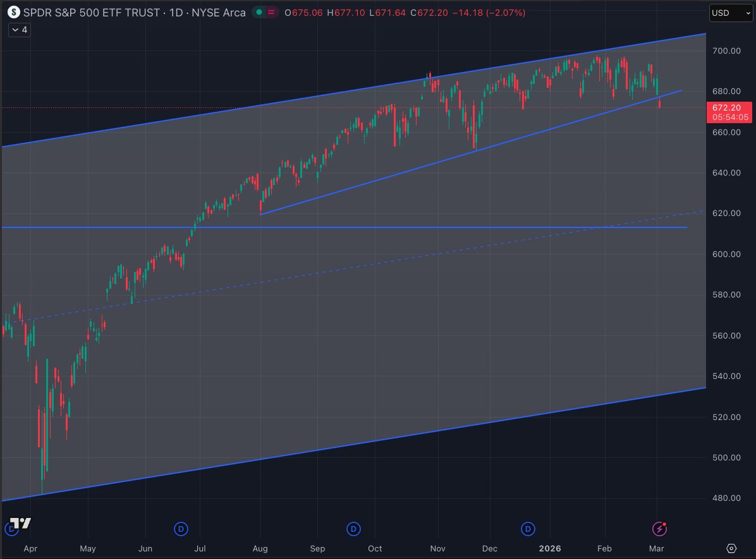
Task: Click the dividend D marker near Jun
Action: [x=181, y=529]
